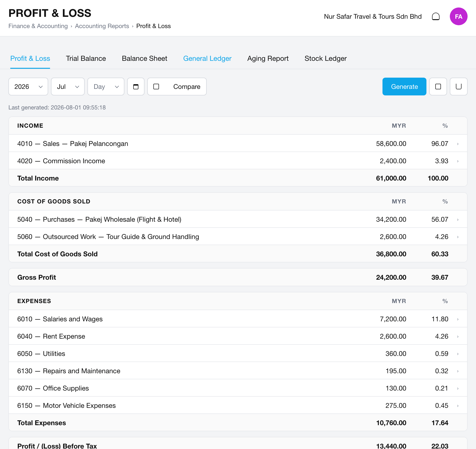Click the 7,200.00 salaries amount
476x449 pixels.
tap(393, 319)
